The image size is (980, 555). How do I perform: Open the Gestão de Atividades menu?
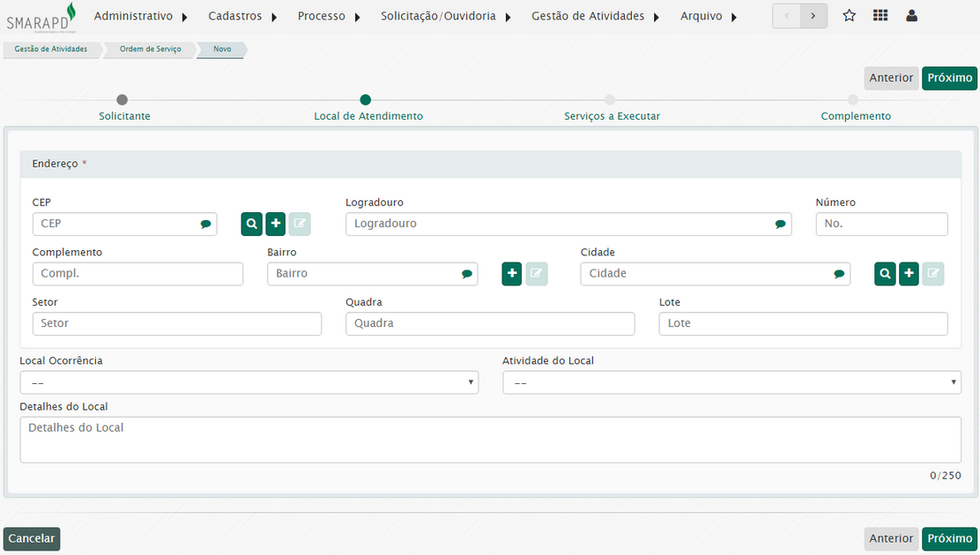pos(595,16)
